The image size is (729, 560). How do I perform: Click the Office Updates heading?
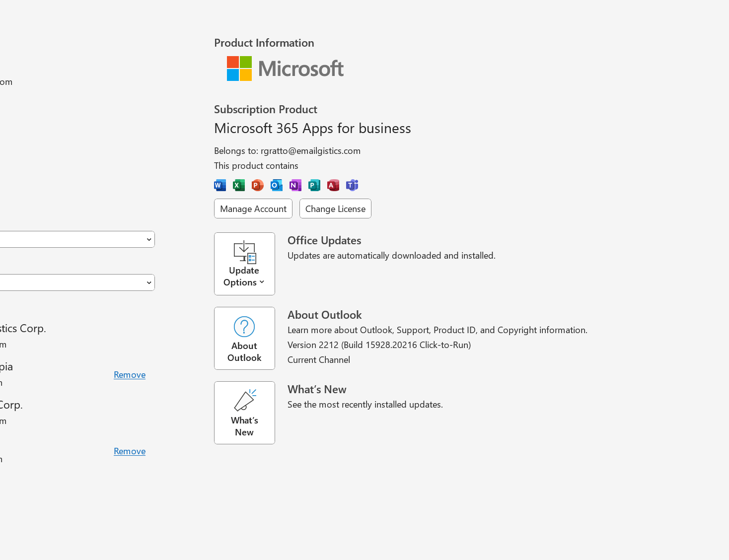pos(324,240)
